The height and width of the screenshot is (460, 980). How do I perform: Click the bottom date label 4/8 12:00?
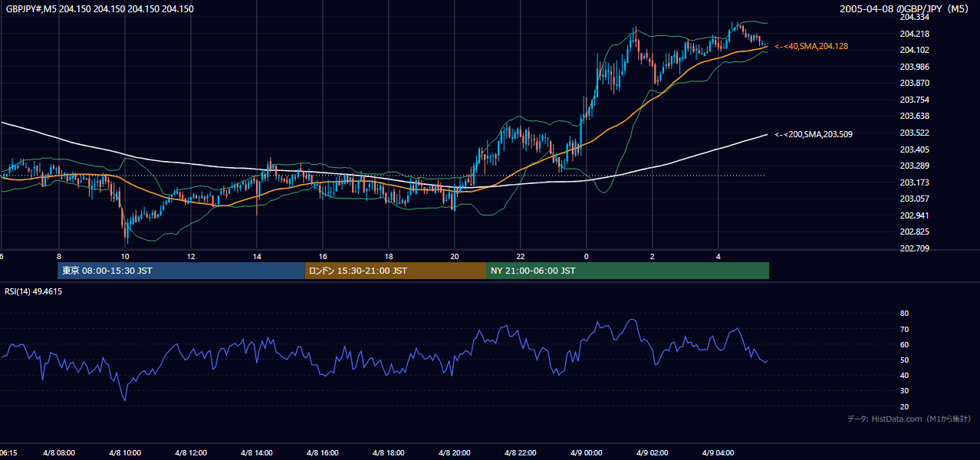[190, 453]
